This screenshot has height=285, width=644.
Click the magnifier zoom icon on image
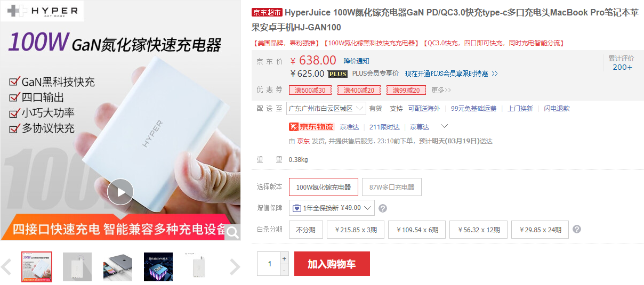(232, 232)
